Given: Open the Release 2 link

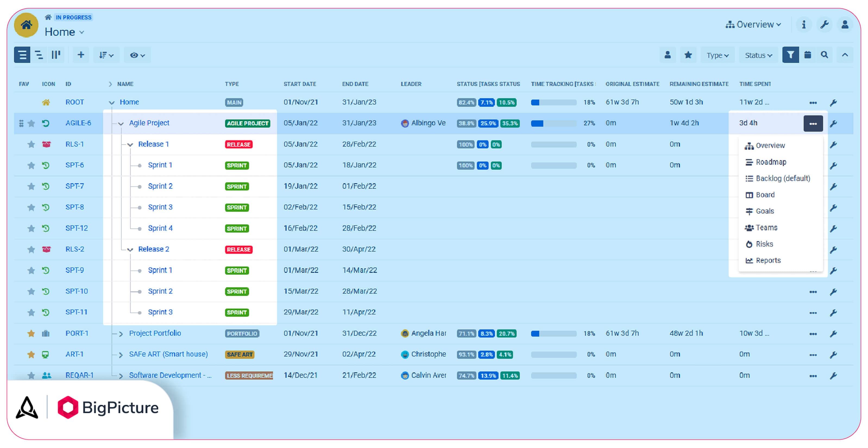Looking at the screenshot, I should [154, 249].
